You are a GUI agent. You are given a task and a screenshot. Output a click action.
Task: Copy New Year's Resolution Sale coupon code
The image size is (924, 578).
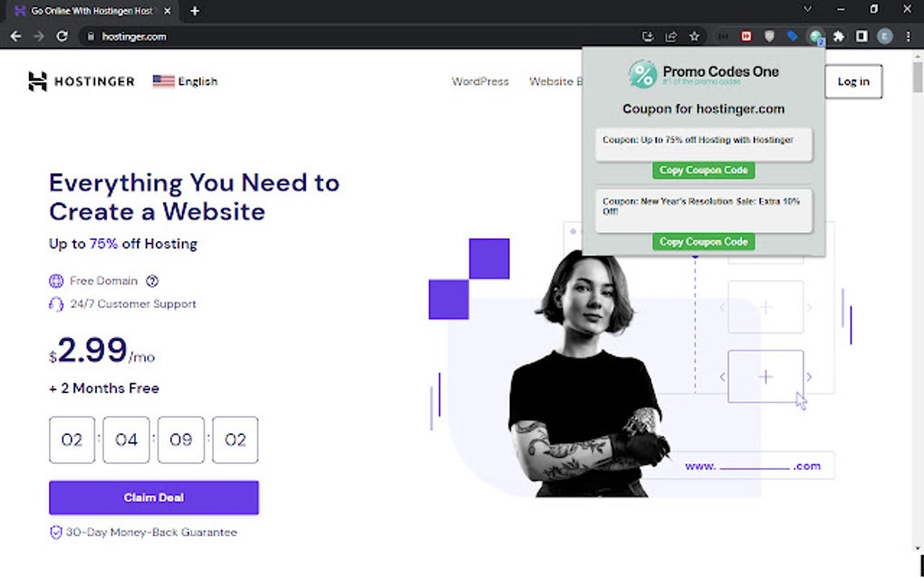click(703, 242)
